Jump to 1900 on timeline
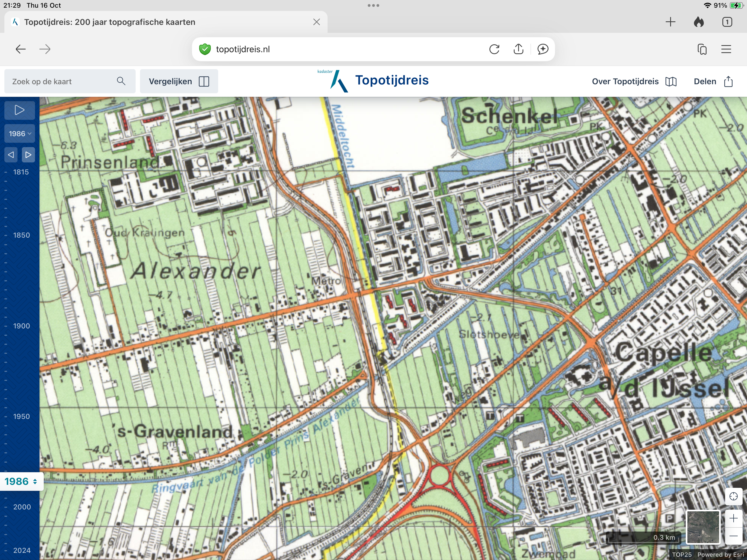Screen dimensions: 747x560 coord(21,326)
